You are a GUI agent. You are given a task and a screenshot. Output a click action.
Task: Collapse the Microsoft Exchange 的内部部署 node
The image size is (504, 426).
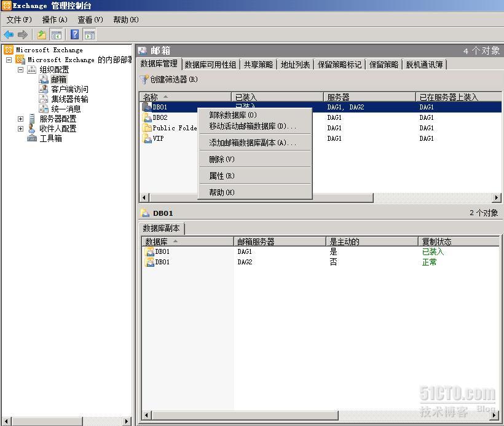click(9, 60)
